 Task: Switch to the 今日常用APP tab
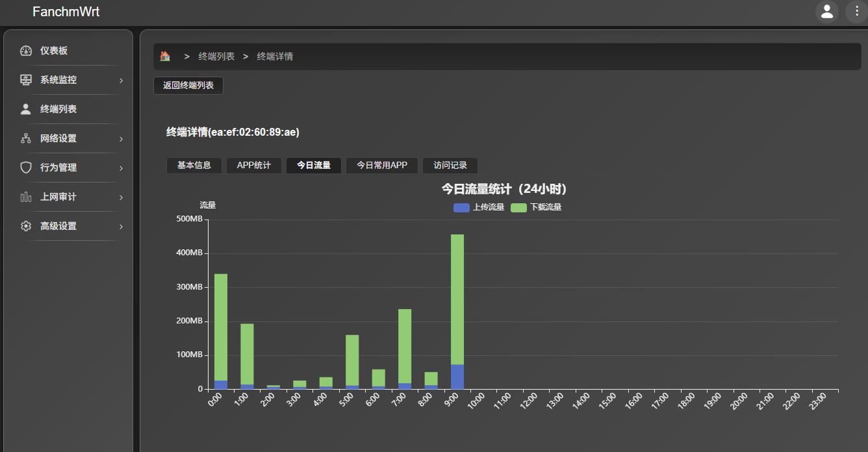381,165
